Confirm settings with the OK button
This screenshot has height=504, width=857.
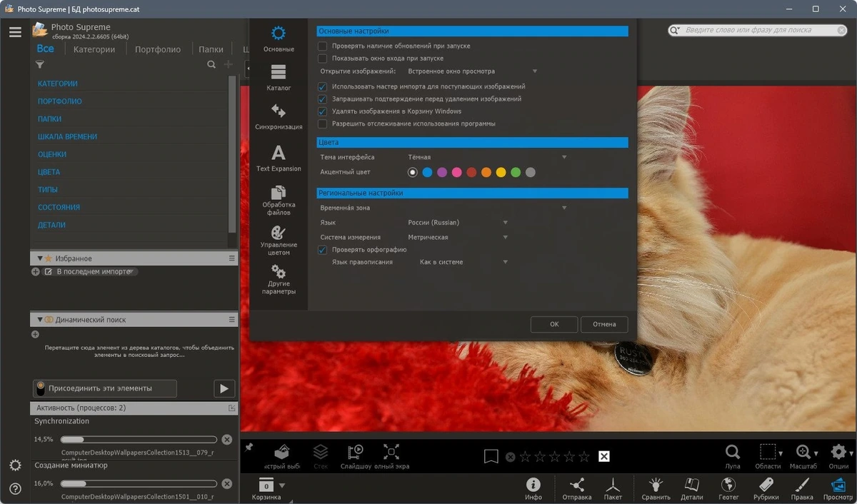[554, 324]
